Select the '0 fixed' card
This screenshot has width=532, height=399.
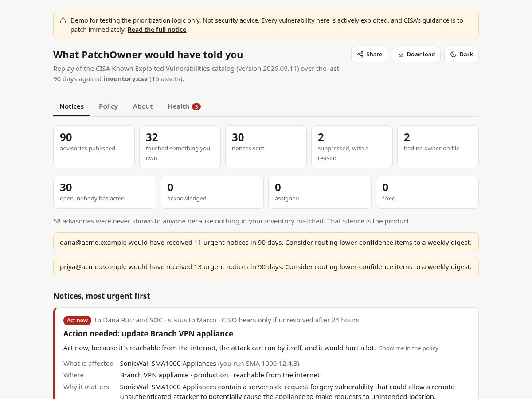pos(427,192)
